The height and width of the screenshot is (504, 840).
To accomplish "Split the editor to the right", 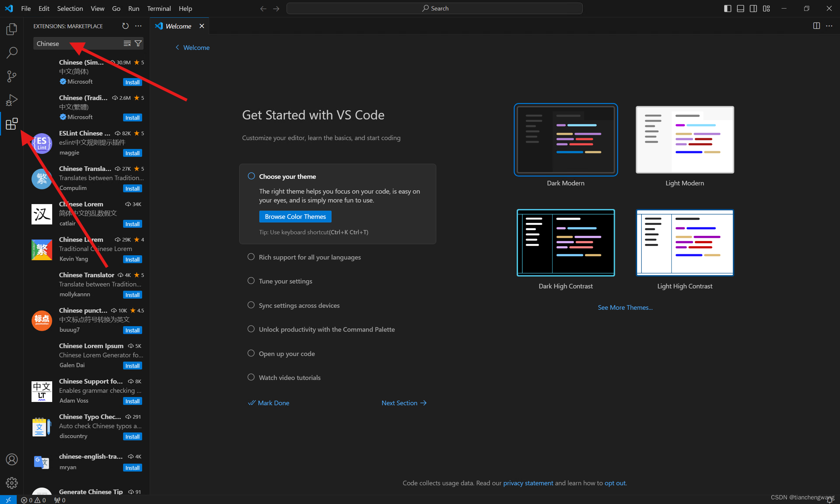I will click(816, 26).
